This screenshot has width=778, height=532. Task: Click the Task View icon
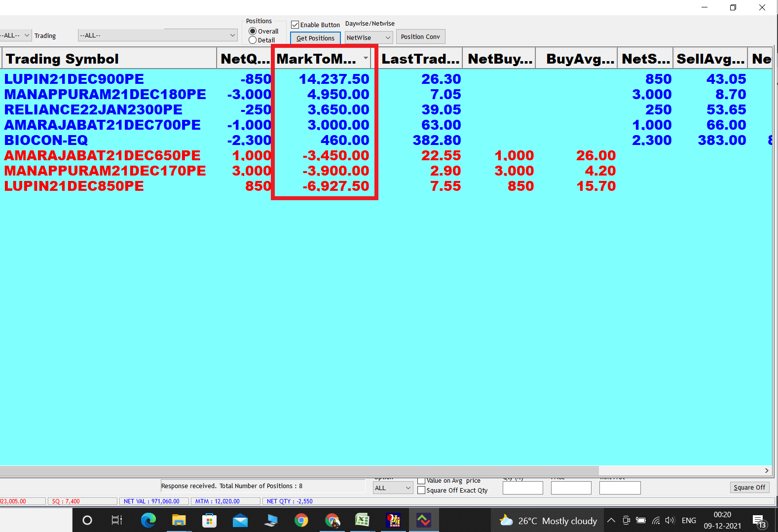117,520
